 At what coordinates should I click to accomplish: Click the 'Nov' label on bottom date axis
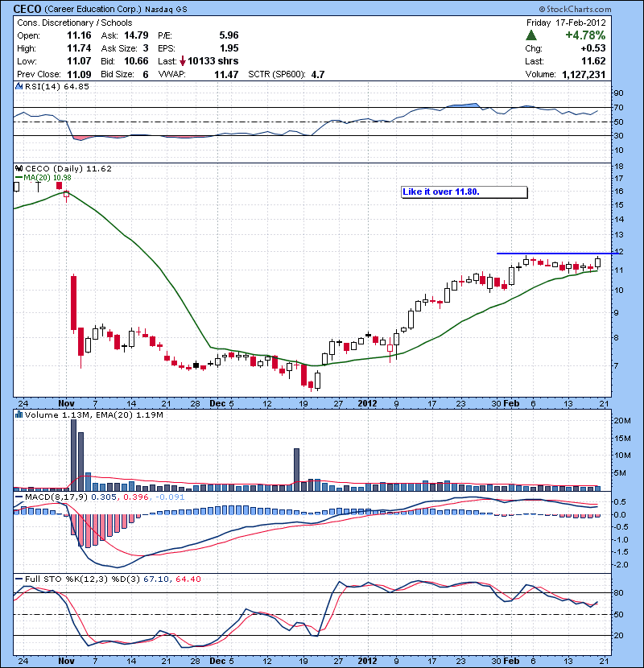(x=66, y=661)
